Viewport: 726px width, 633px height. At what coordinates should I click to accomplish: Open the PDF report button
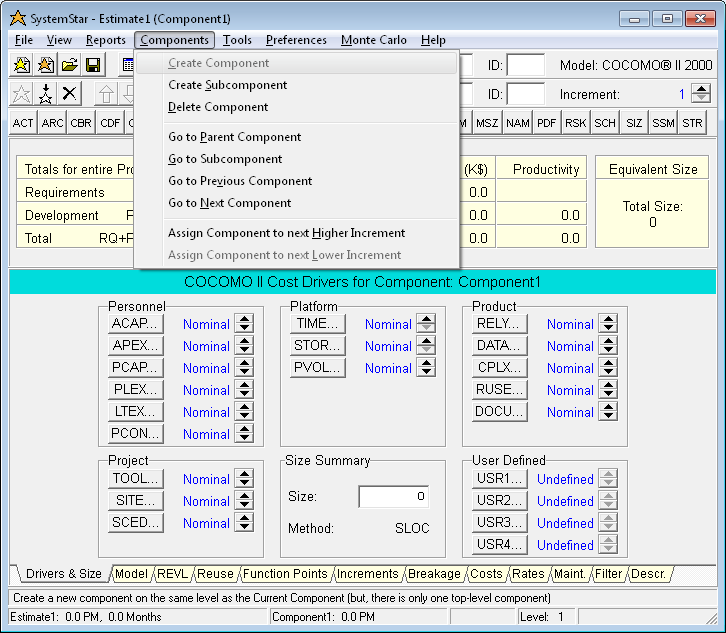tap(547, 123)
